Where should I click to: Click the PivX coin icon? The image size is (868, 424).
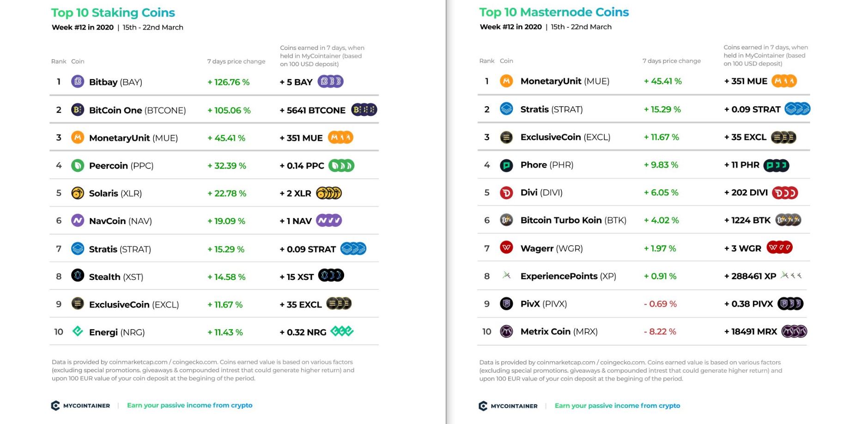point(506,303)
